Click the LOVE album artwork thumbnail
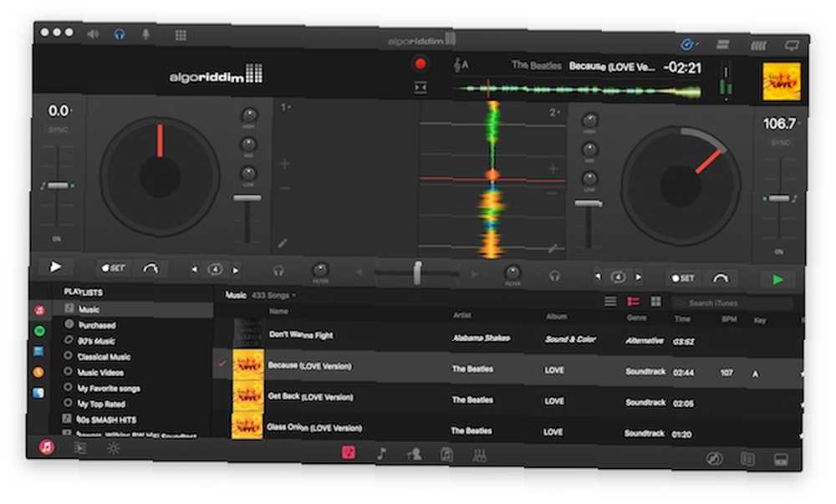 (x=782, y=82)
